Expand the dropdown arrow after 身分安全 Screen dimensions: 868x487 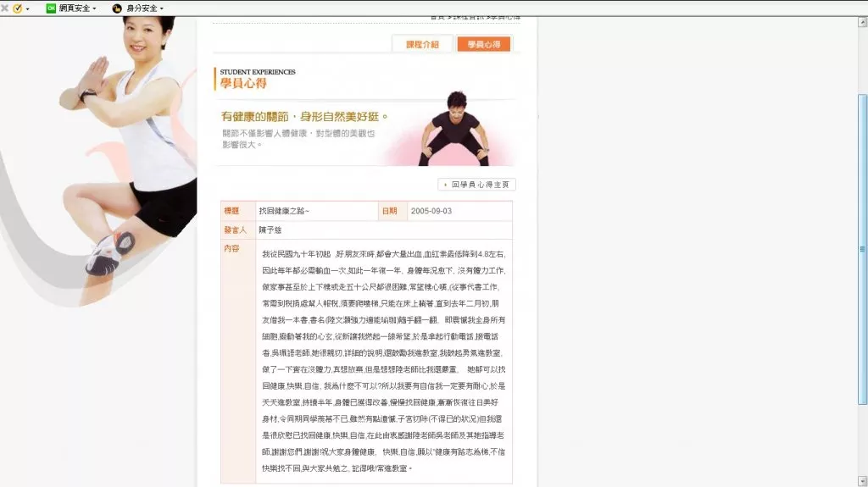click(x=162, y=8)
